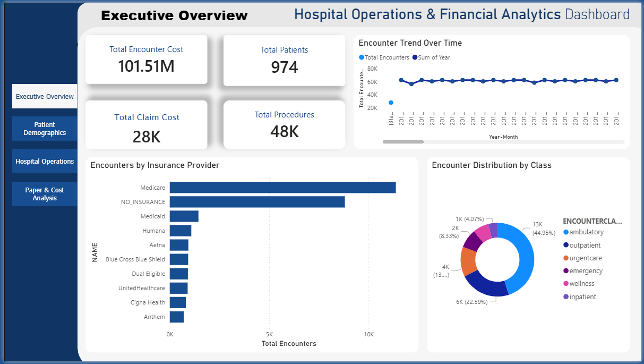This screenshot has width=644, height=364.
Task: Switch to Patient Demographics page
Action: [45, 129]
